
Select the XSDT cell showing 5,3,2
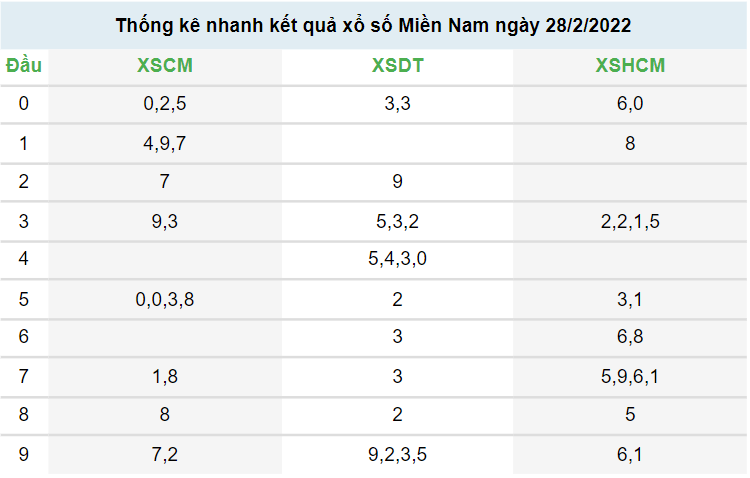[397, 221]
